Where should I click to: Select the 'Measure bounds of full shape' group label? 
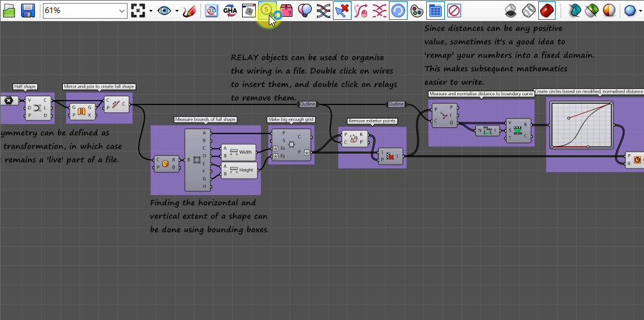[205, 119]
